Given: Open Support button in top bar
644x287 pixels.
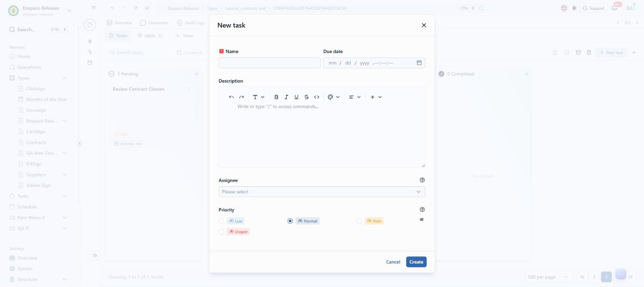Looking at the screenshot, I should click(x=593, y=8).
